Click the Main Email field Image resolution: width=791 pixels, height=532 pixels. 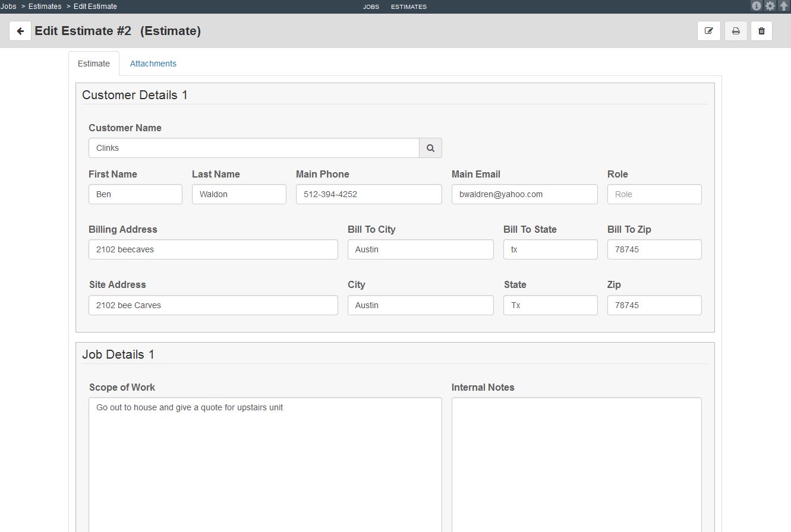524,194
